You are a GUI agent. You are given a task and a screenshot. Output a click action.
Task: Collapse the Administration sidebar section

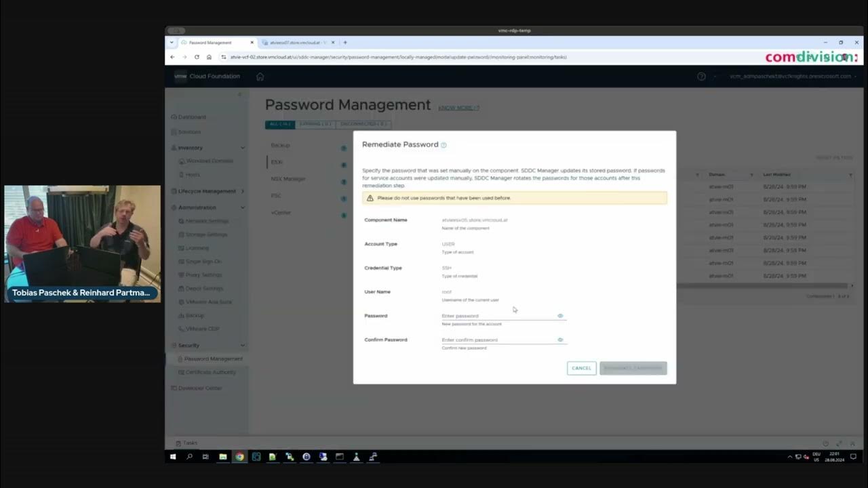(243, 207)
